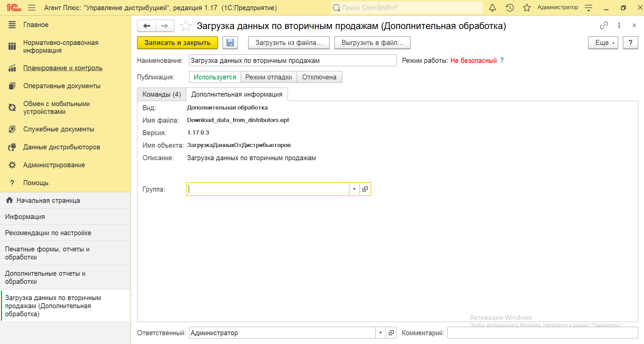Expand the Группа dropdown arrow
644x344 pixels.
tap(354, 189)
